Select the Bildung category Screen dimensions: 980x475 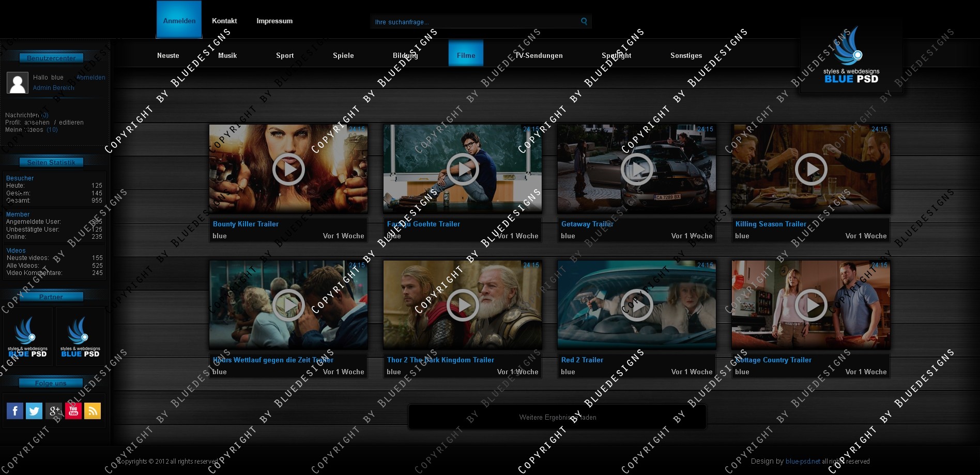click(x=405, y=55)
